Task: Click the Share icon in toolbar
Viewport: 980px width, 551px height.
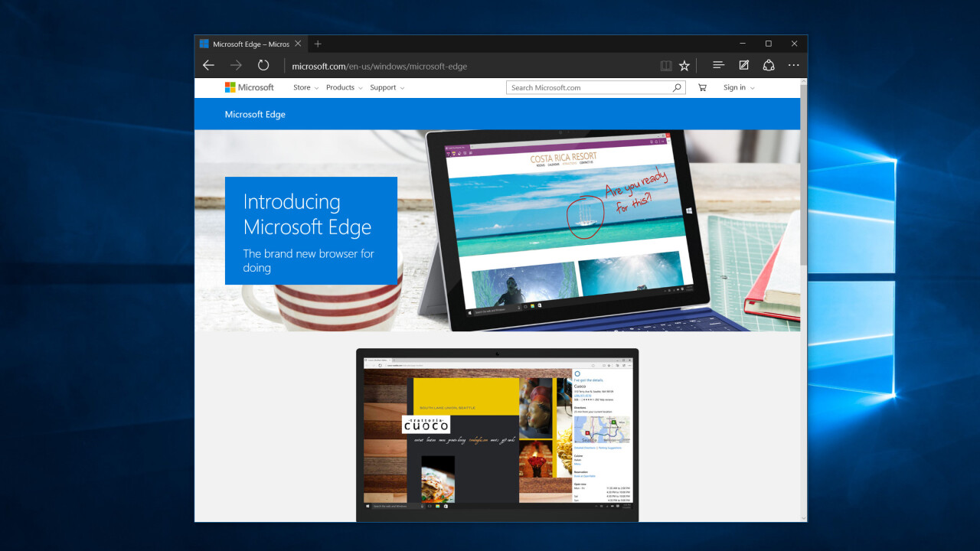Action: point(769,66)
